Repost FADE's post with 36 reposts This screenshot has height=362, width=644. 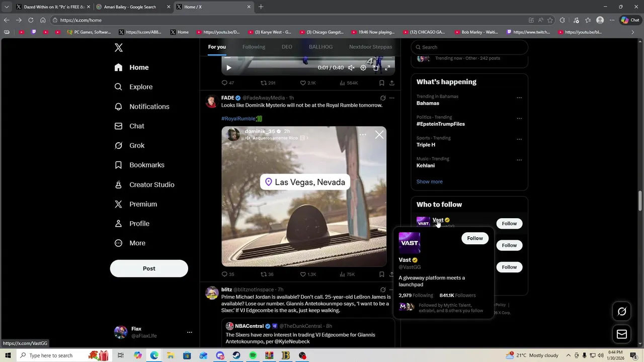pos(267,275)
